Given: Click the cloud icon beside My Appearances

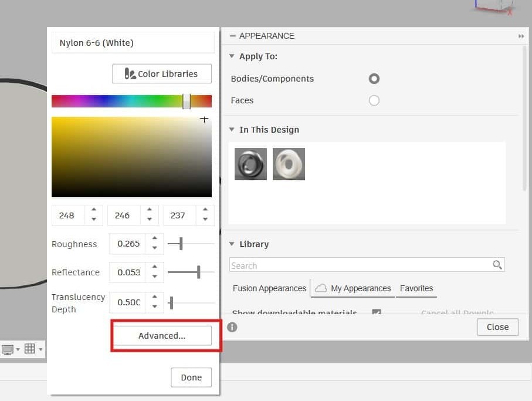Looking at the screenshot, I should pyautogui.click(x=321, y=288).
